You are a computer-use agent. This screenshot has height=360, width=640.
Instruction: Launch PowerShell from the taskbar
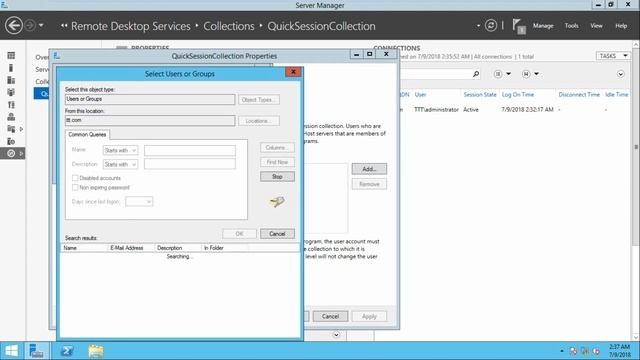click(67, 351)
